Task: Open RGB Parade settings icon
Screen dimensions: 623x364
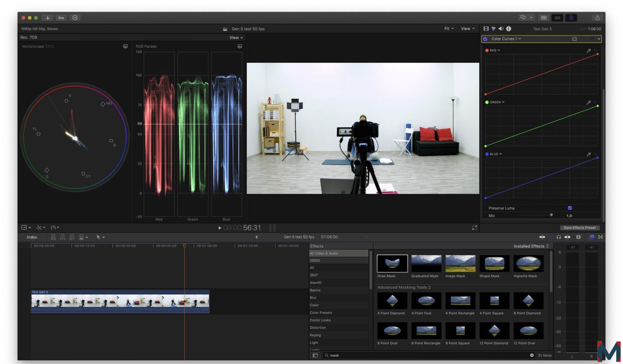Action: click(x=239, y=46)
